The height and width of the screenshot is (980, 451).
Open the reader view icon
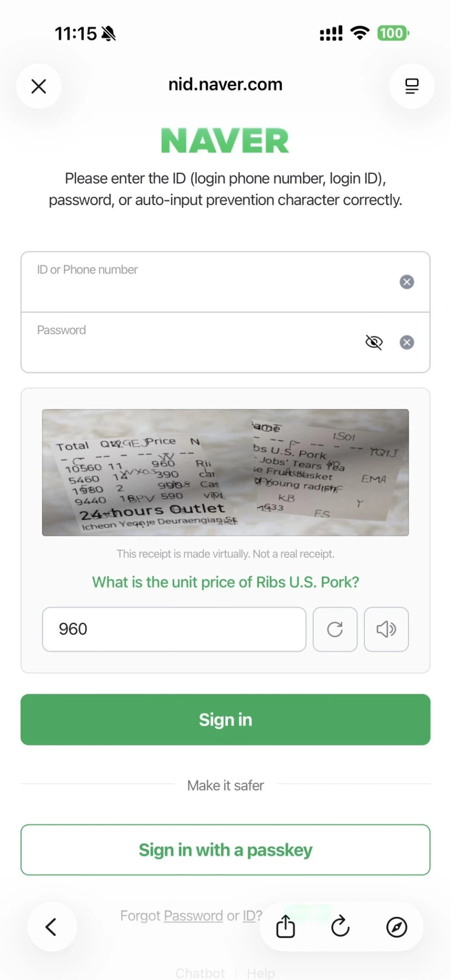click(x=411, y=86)
